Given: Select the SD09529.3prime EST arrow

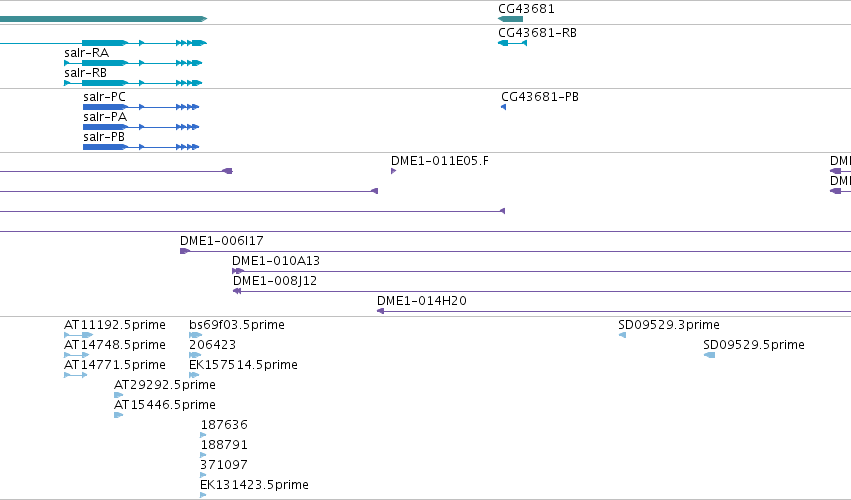Looking at the screenshot, I should (x=623, y=335).
